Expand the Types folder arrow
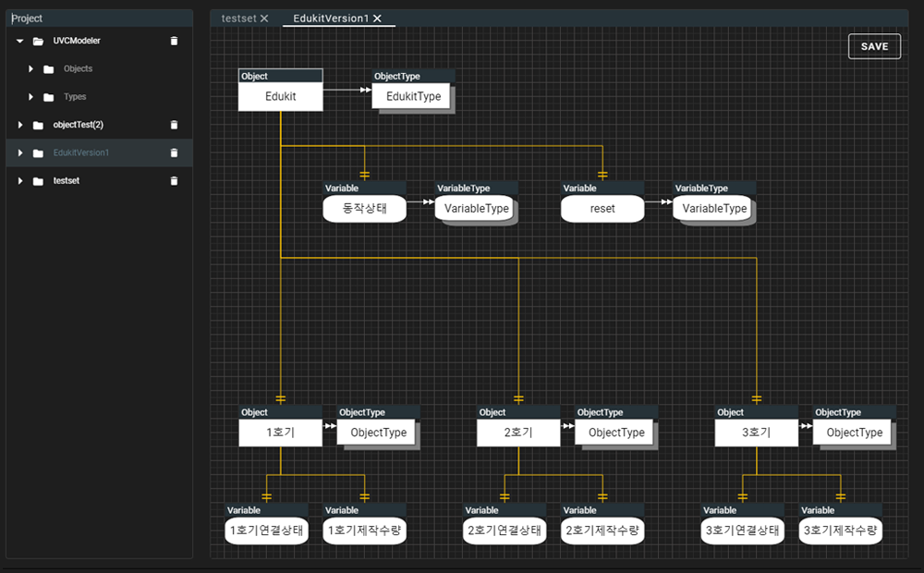924x573 pixels. coord(30,97)
